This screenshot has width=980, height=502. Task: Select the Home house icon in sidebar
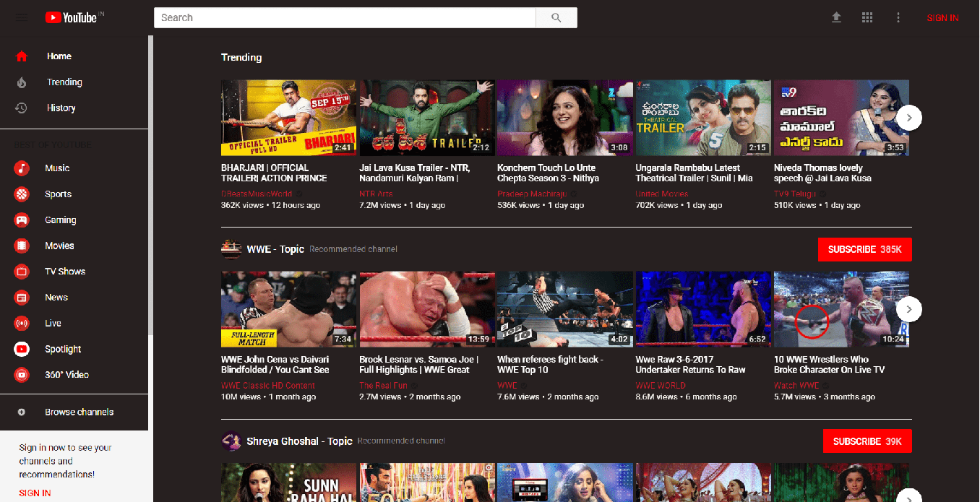(22, 56)
